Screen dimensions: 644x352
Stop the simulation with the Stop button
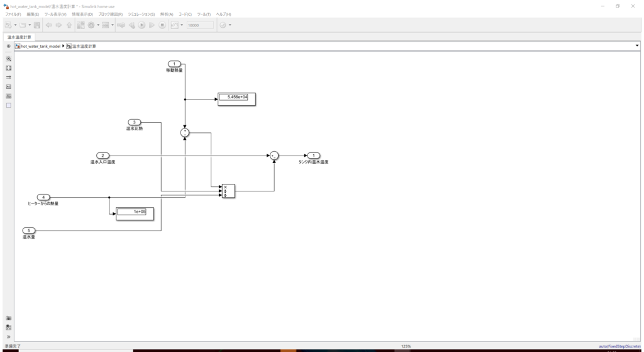pos(162,25)
